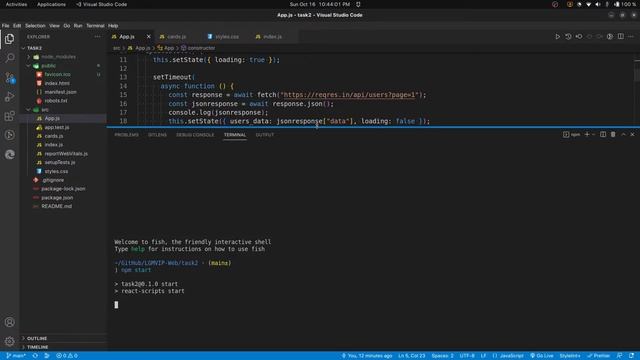Close the bottom panel
Image resolution: width=640 pixels, height=360 pixels.
click(633, 134)
